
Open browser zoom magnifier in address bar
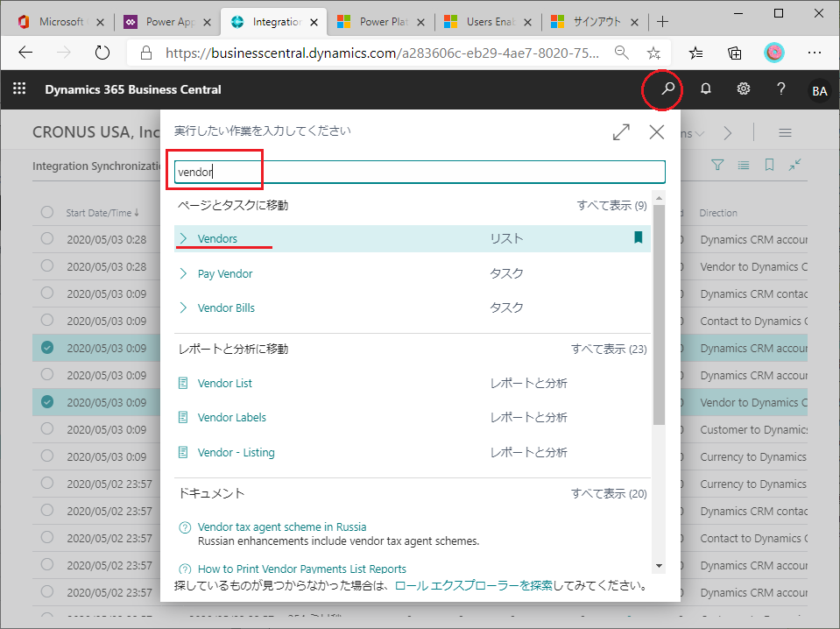621,53
